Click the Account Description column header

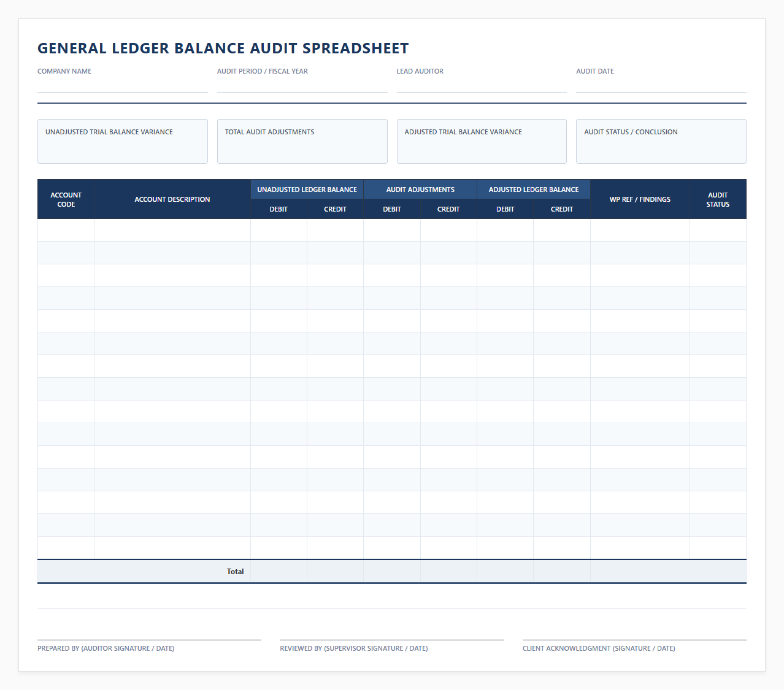(172, 199)
